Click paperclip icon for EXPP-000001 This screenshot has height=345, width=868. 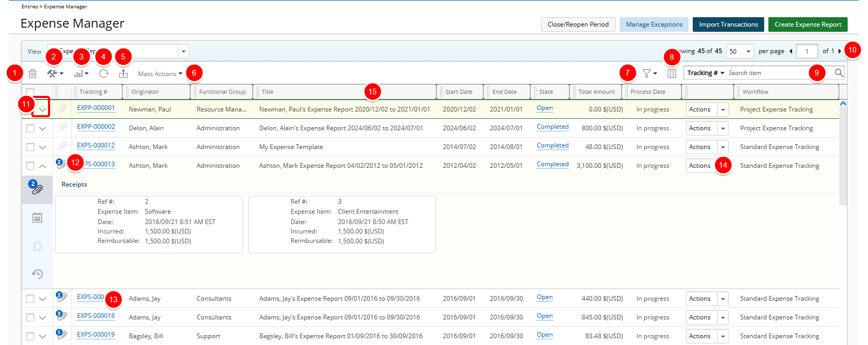[x=62, y=108]
